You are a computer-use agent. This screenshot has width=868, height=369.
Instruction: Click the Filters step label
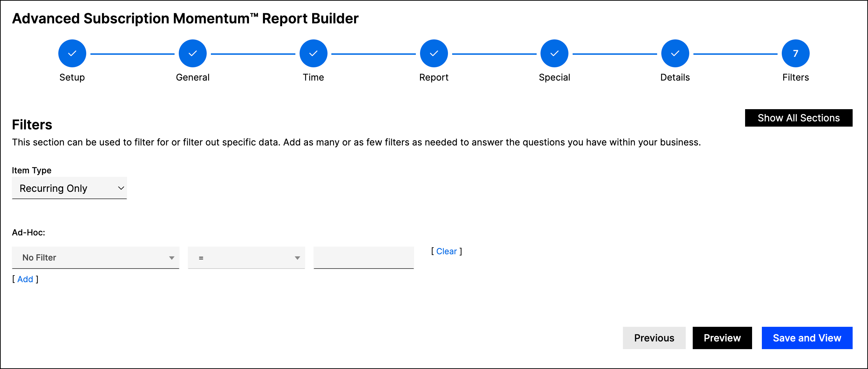point(796,77)
